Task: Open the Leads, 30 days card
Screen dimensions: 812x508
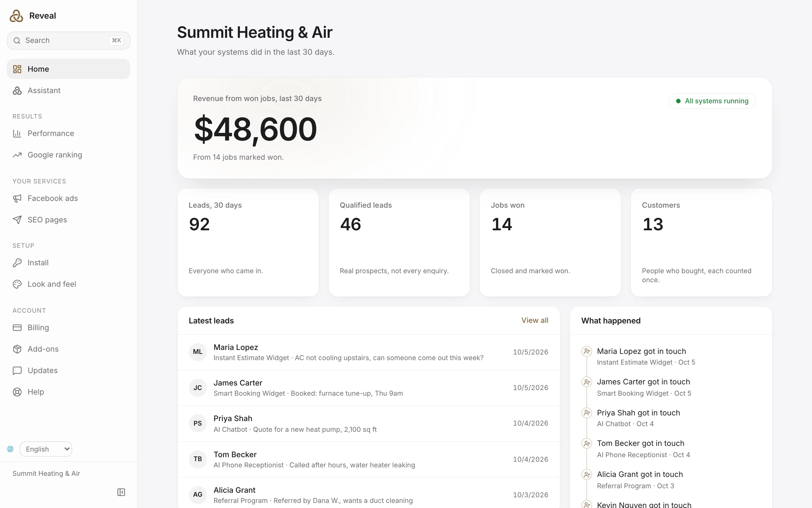Action: [248, 243]
